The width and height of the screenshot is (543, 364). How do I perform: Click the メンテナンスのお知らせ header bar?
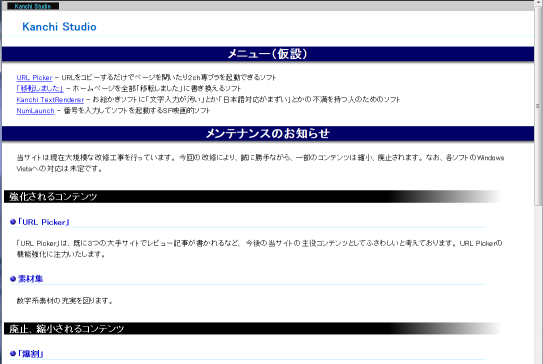pos(268,134)
